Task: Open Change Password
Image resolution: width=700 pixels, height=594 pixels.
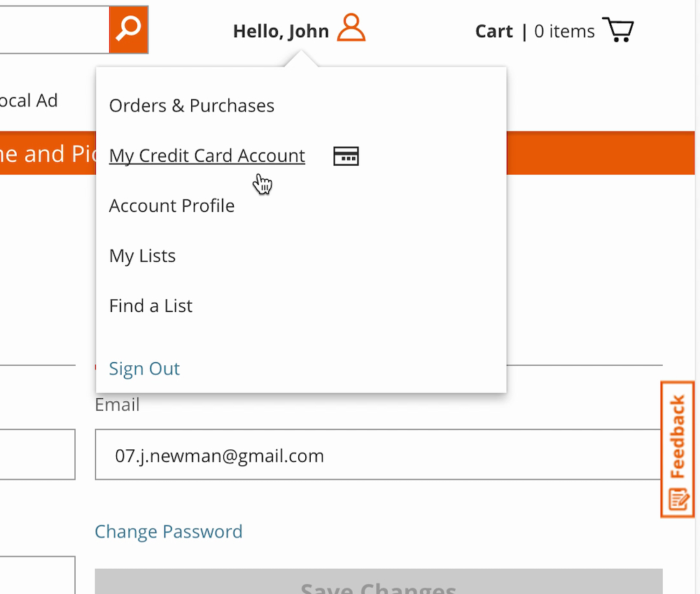Action: click(x=168, y=532)
